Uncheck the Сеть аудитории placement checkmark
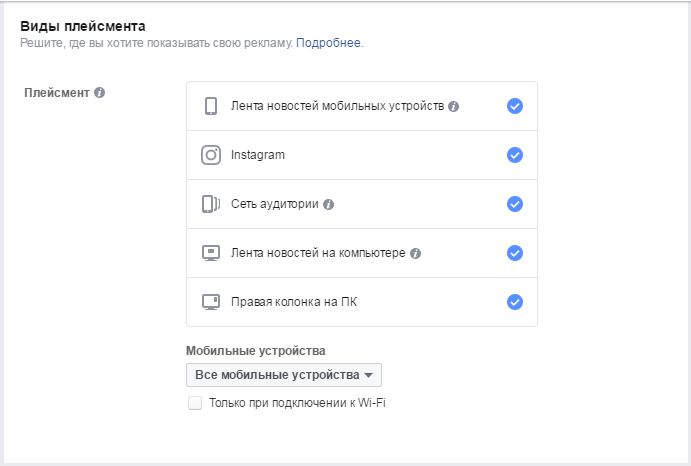Image resolution: width=691 pixels, height=466 pixels. click(515, 204)
